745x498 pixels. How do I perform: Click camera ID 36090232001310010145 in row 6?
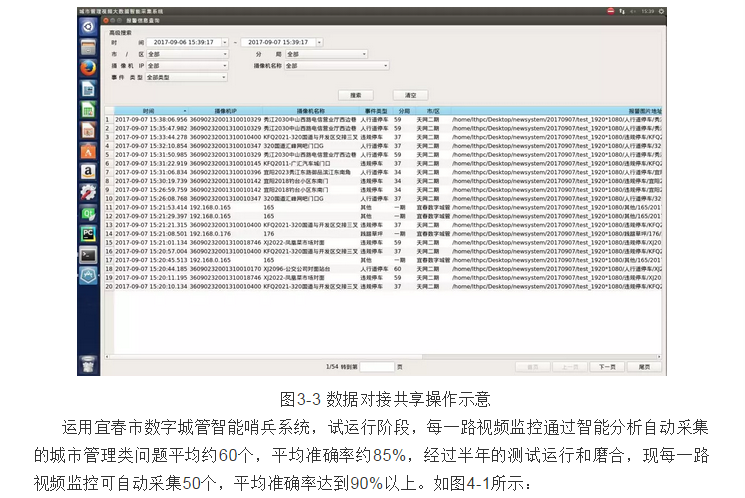click(x=226, y=163)
